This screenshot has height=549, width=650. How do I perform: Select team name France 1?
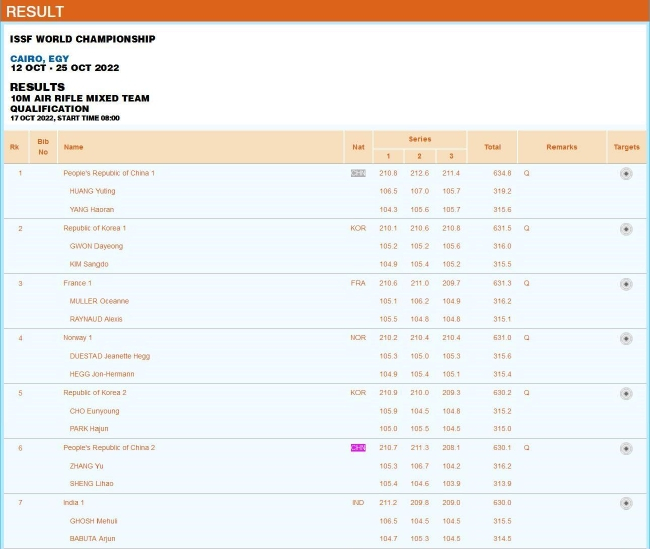78,283
